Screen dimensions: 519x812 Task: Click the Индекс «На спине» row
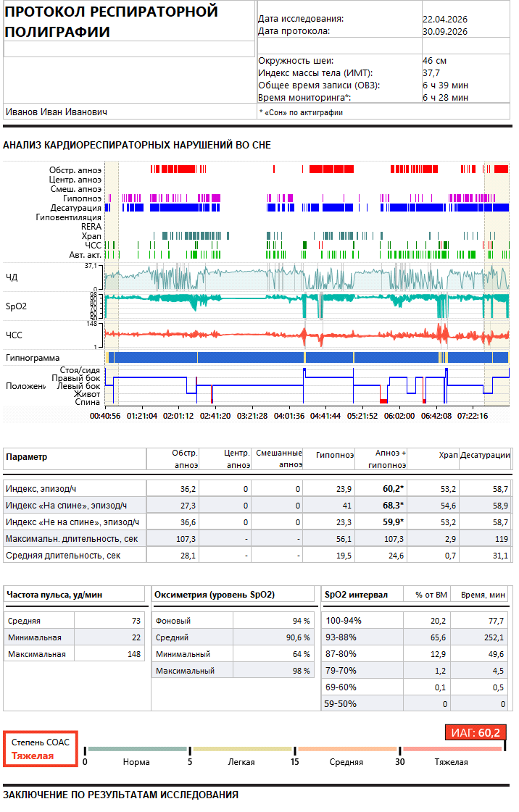pyautogui.click(x=257, y=506)
